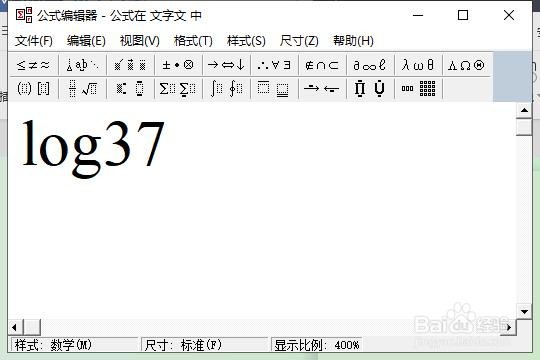Open the 帮助(H) menu
540x360 pixels.
coord(353,41)
